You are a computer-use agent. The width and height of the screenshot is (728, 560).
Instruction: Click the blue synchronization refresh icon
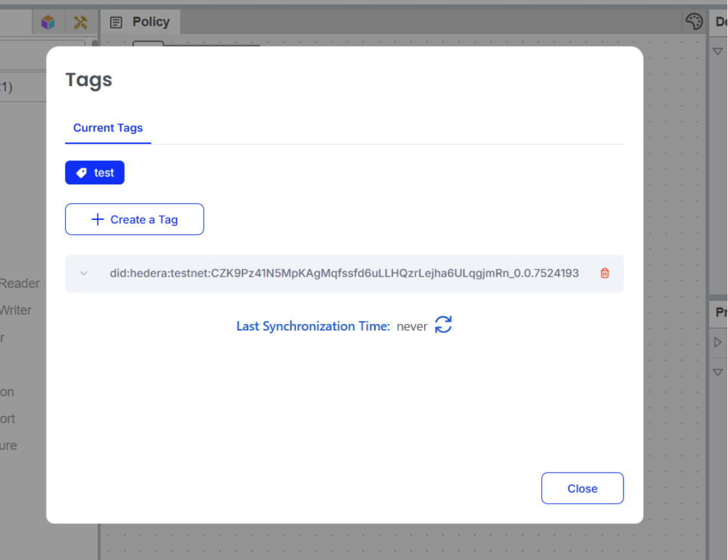click(443, 325)
